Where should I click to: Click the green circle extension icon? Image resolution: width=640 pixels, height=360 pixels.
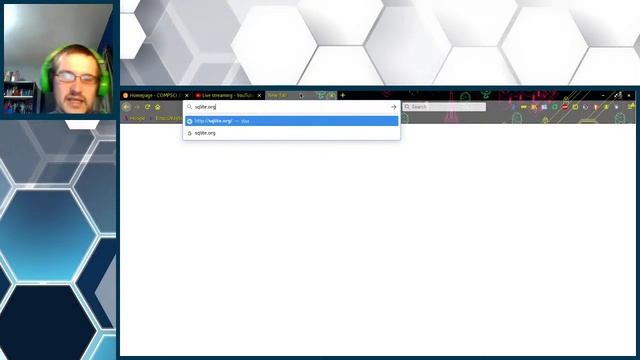(555, 107)
